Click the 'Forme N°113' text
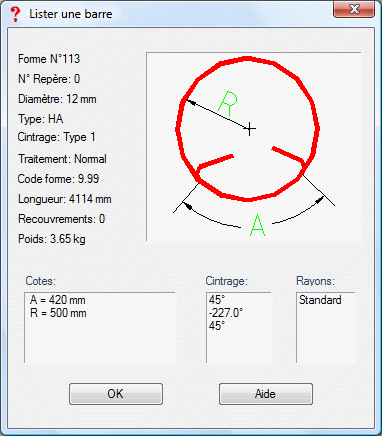The width and height of the screenshot is (382, 436). click(x=49, y=59)
